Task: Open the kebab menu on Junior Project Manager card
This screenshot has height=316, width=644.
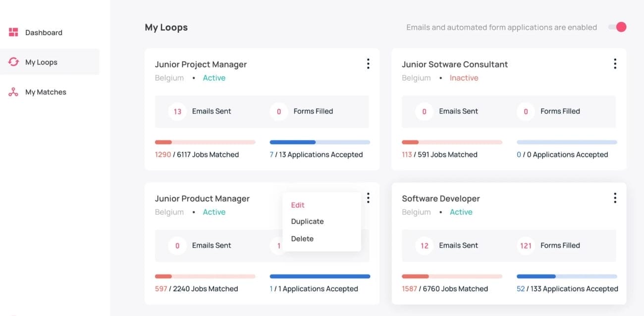Action: pos(368,63)
